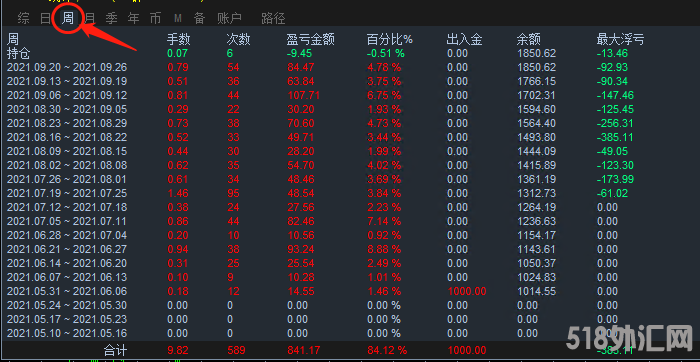Click the percentage value 6.75 %
Viewport: 700px width, 362px height.
(383, 96)
